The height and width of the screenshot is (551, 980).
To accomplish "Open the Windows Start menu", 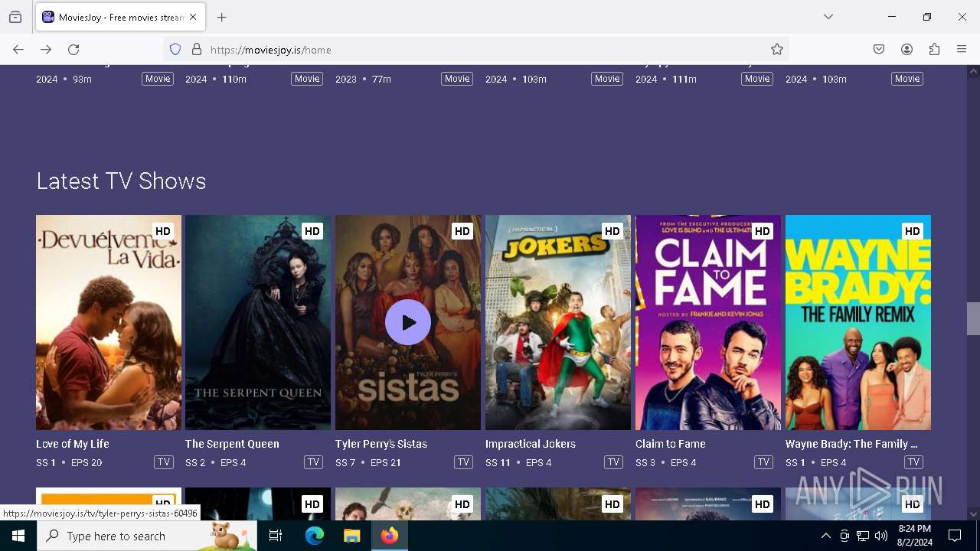I will pos(18,536).
